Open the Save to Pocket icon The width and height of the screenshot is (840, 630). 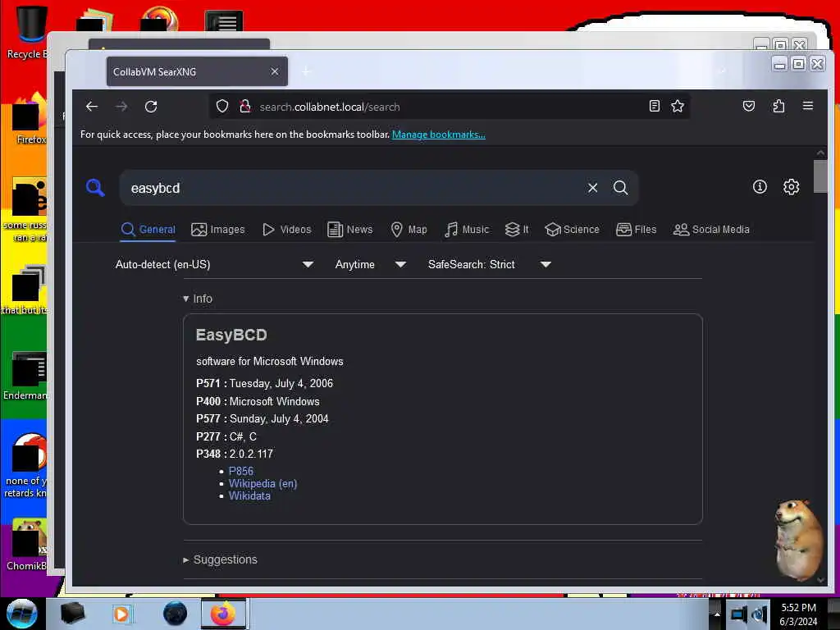(749, 106)
